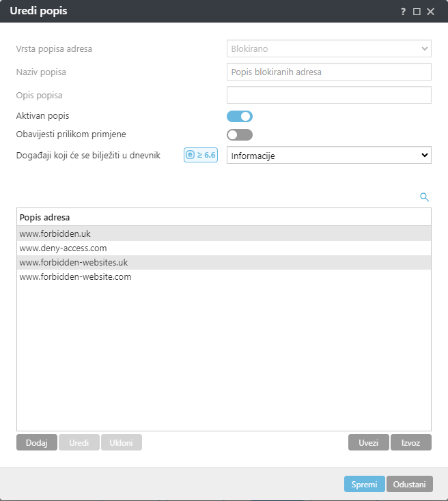Open the Informacije logging severity dropdown

pos(328,156)
